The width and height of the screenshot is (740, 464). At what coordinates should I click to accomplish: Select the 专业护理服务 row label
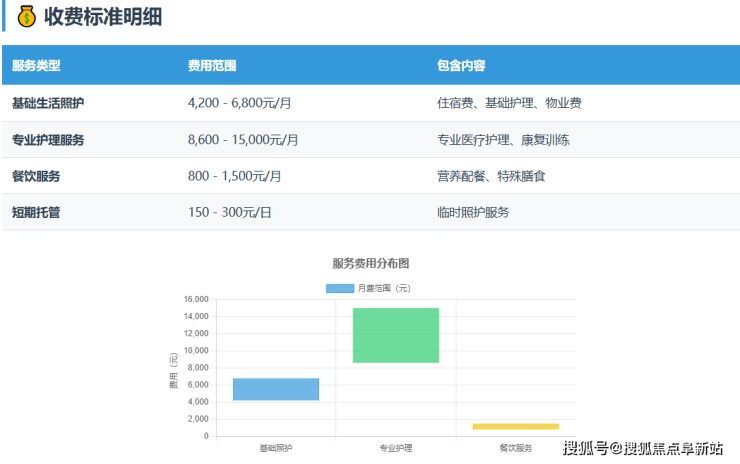click(x=48, y=140)
